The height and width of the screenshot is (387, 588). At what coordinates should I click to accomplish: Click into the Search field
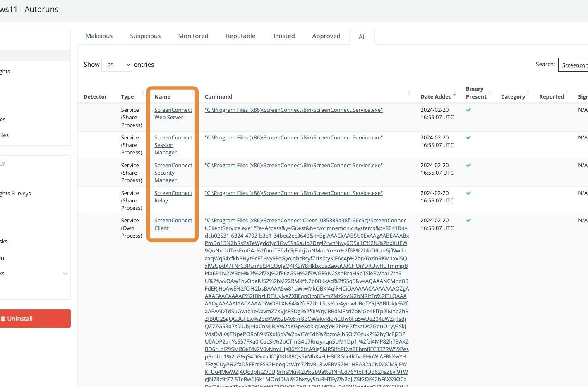pyautogui.click(x=576, y=65)
